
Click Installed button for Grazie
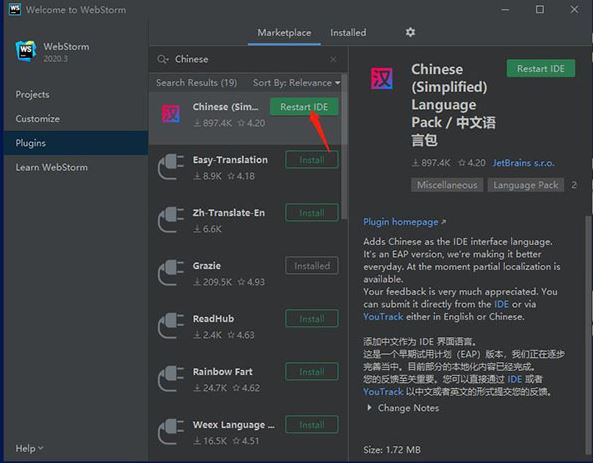pyautogui.click(x=312, y=266)
